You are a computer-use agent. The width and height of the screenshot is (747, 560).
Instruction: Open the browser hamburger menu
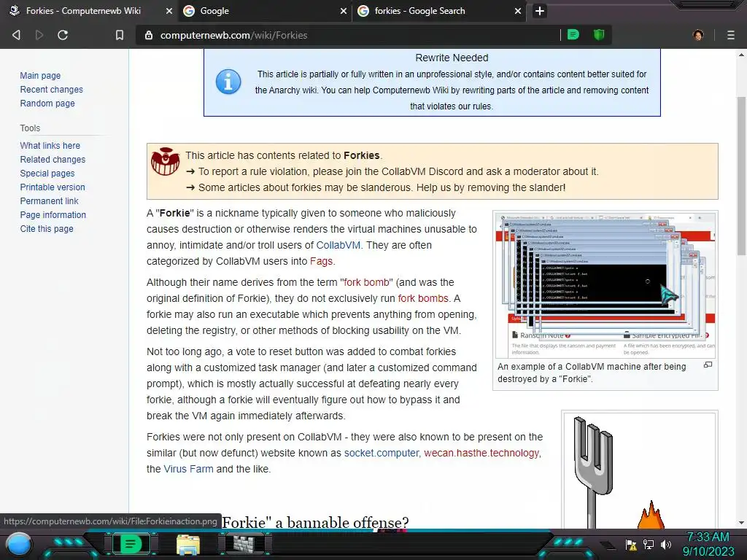click(731, 35)
